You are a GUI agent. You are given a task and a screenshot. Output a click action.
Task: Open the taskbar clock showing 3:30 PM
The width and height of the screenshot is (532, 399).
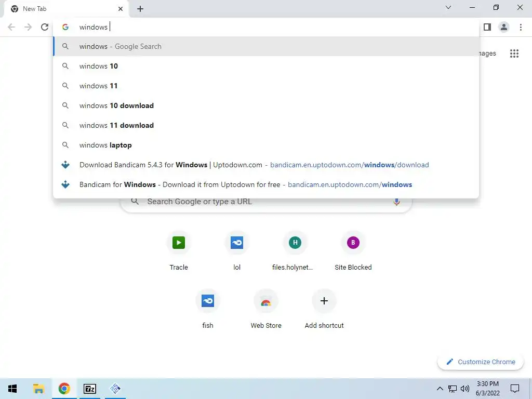487,389
